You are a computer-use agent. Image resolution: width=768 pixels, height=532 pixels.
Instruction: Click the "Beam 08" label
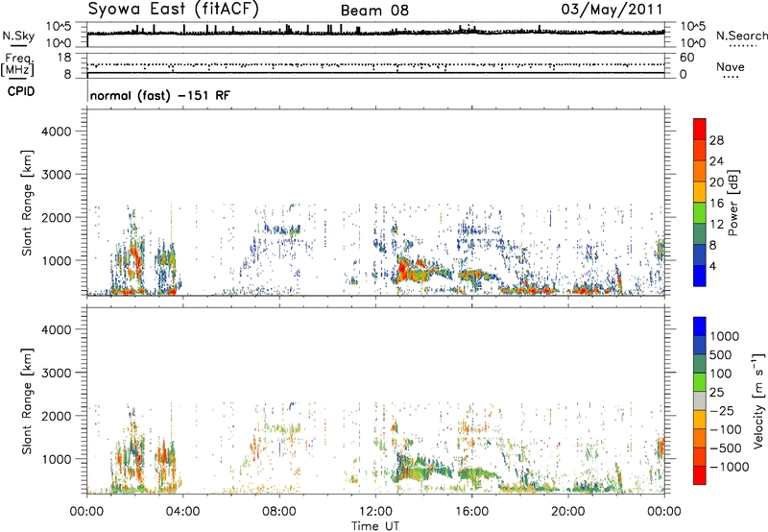pyautogui.click(x=374, y=11)
